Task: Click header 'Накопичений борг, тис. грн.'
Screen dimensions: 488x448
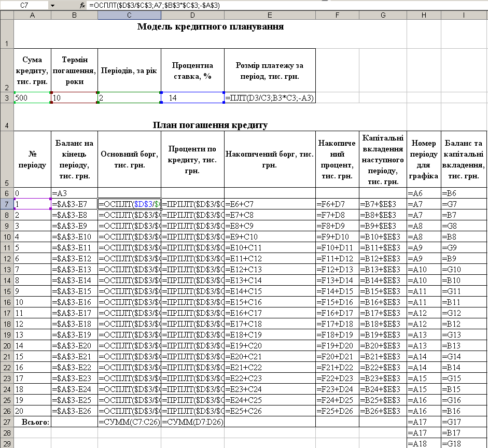Action: [x=270, y=159]
